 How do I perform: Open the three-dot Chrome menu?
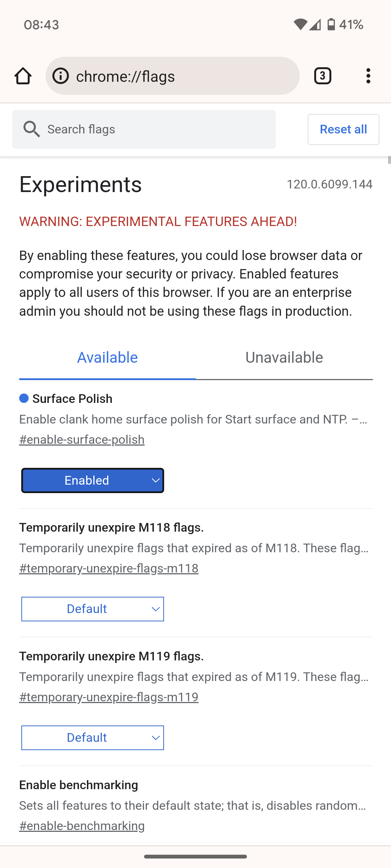(368, 76)
